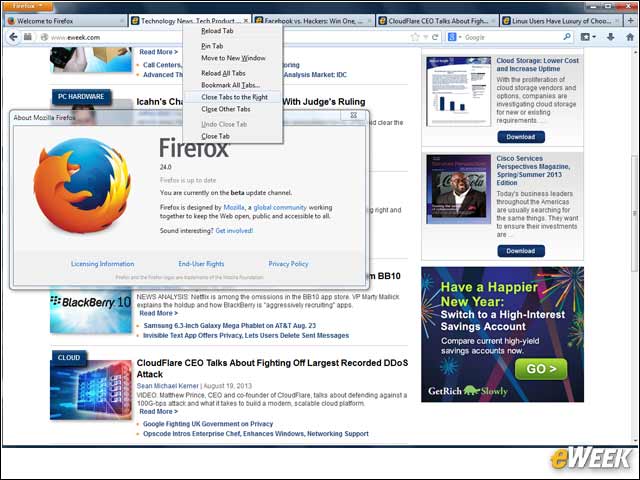Download the Cloud Storage whitepaper
The image size is (640, 480).
coord(520,137)
